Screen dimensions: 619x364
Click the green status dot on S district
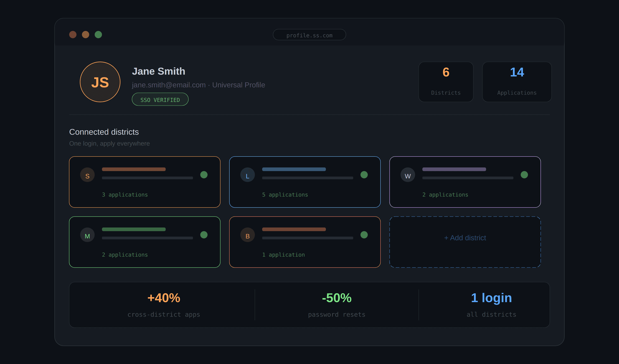204,175
